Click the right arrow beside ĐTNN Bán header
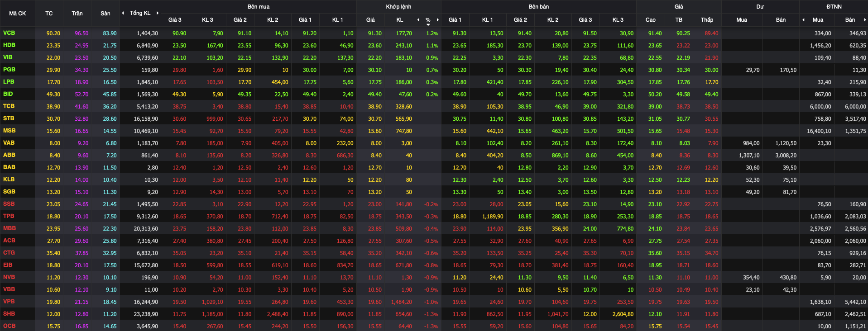The image size is (868, 331). click(x=864, y=20)
